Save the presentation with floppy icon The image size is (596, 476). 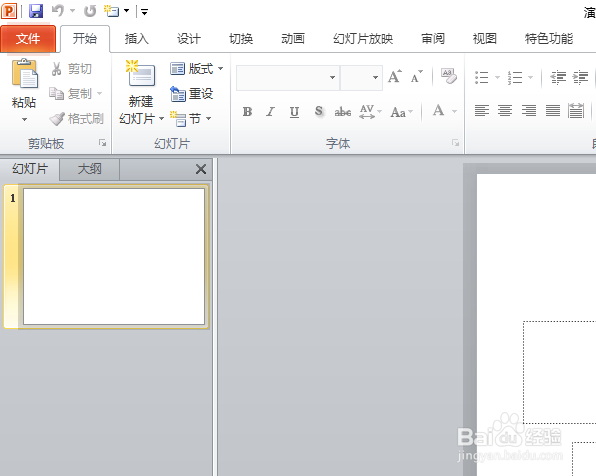[x=36, y=11]
